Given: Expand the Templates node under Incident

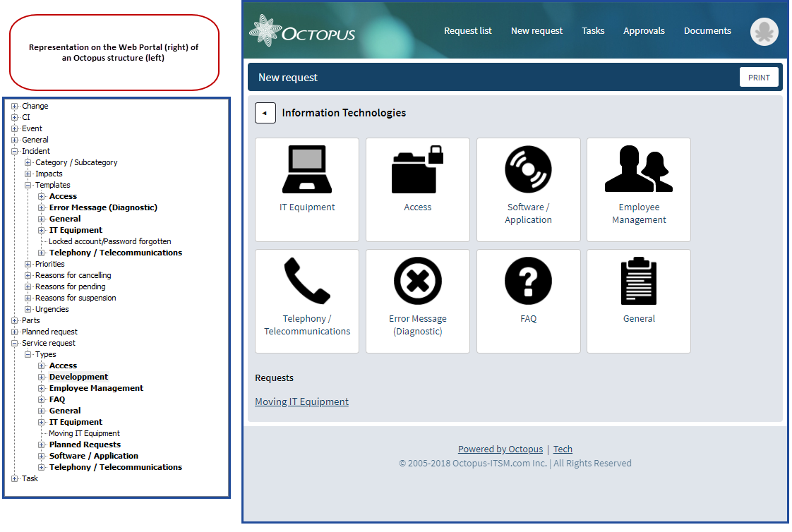Looking at the screenshot, I should point(26,185).
